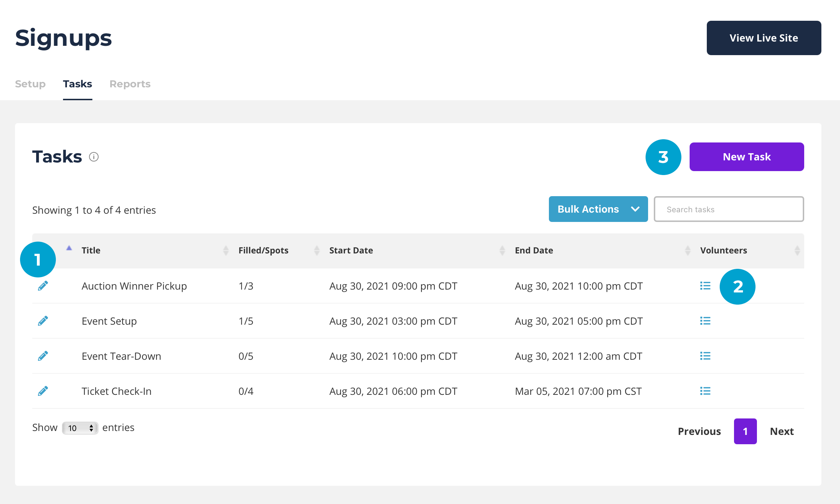Go to the Next page

[x=782, y=431]
